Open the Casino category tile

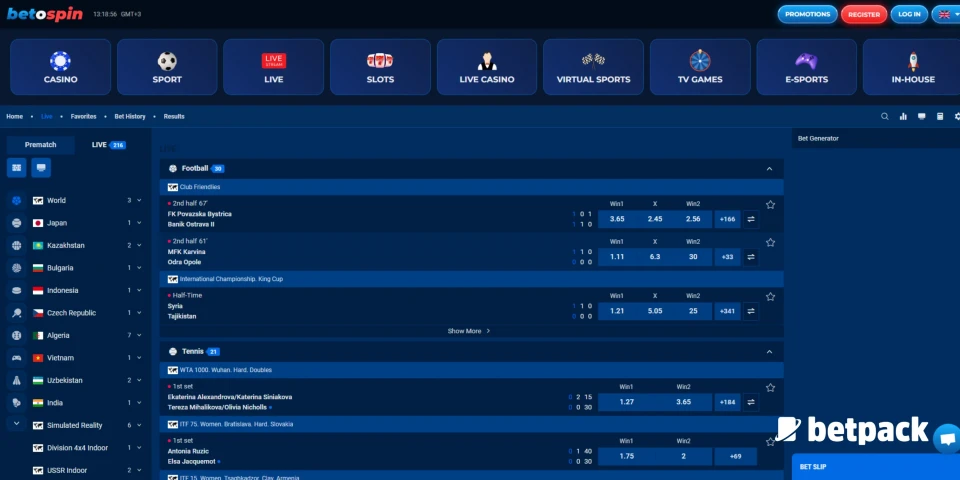[x=61, y=67]
